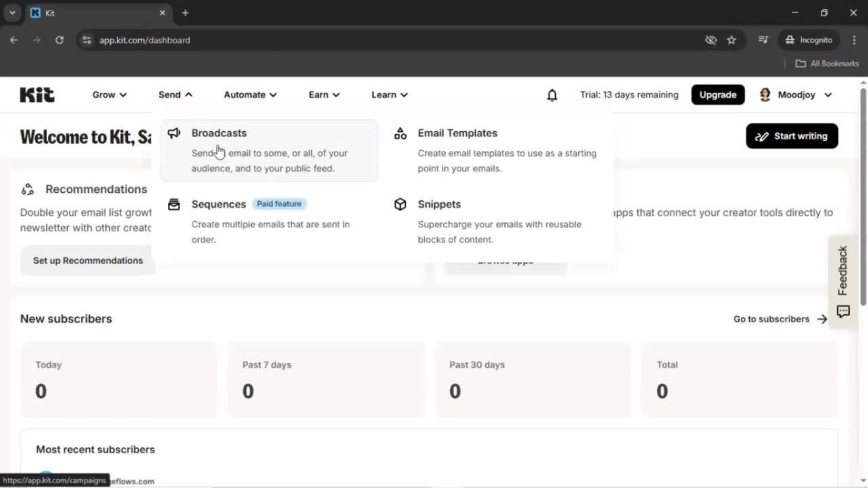This screenshot has width=868, height=488.
Task: Select the Sequences envelope icon
Action: point(174,204)
